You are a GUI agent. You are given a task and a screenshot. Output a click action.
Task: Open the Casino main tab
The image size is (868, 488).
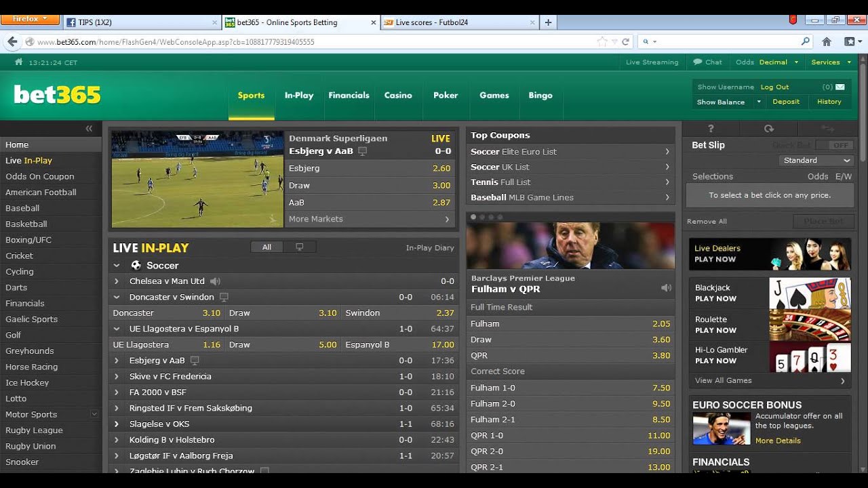click(398, 96)
